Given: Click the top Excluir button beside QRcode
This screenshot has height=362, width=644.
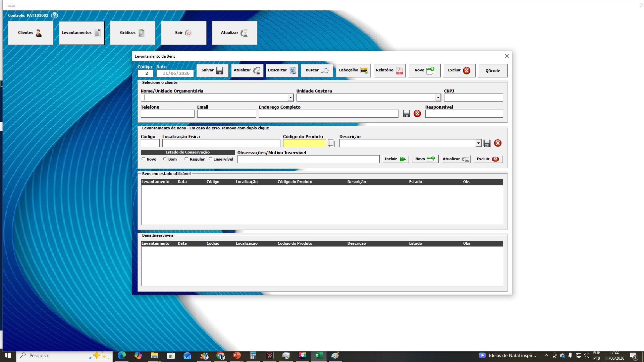Looking at the screenshot, I should coord(459,70).
